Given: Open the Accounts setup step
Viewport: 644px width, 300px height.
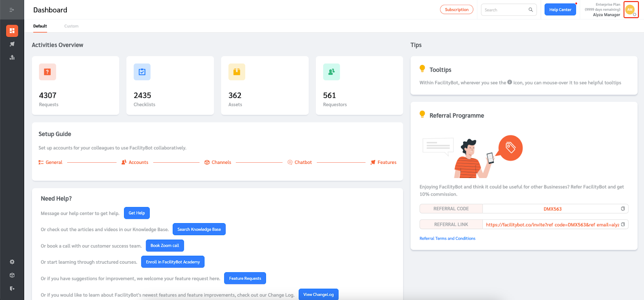Looking at the screenshot, I should pyautogui.click(x=135, y=162).
